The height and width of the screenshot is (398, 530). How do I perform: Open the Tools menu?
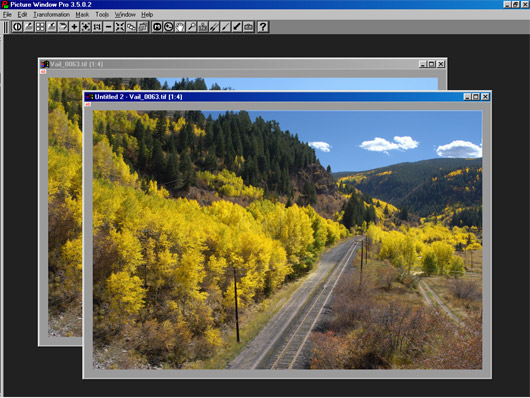pyautogui.click(x=102, y=15)
